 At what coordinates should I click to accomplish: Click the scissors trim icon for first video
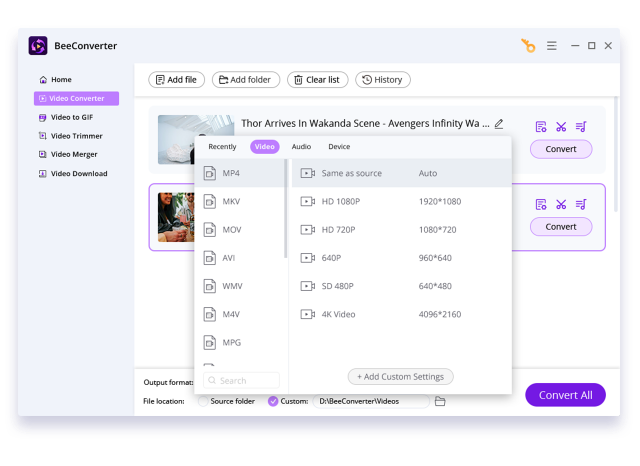(561, 127)
